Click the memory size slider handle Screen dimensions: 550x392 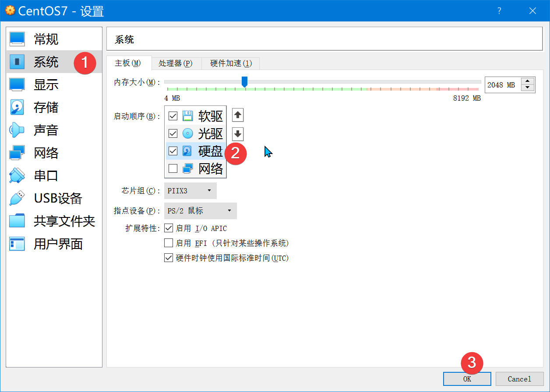coord(245,82)
